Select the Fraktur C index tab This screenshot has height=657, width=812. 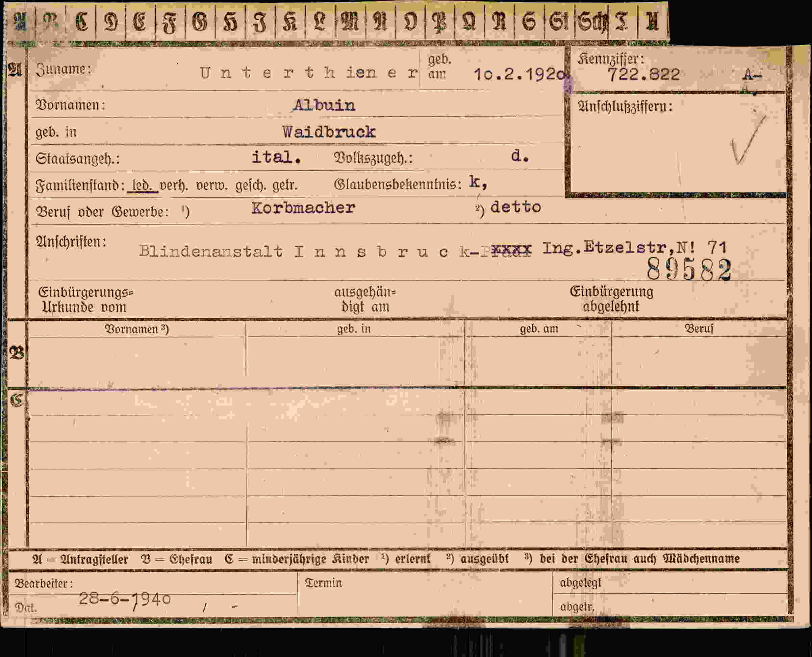point(81,22)
